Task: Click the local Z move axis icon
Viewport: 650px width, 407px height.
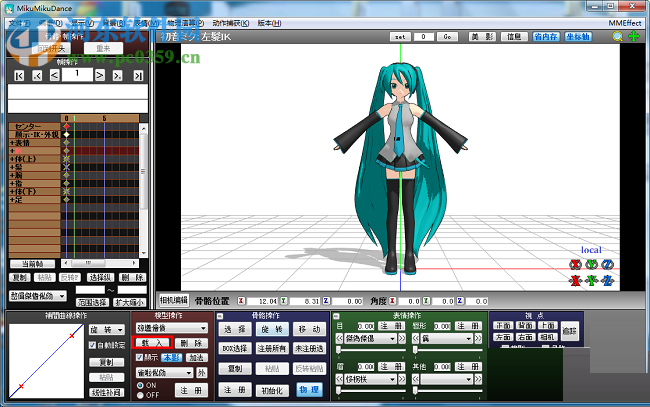Action: (x=608, y=281)
